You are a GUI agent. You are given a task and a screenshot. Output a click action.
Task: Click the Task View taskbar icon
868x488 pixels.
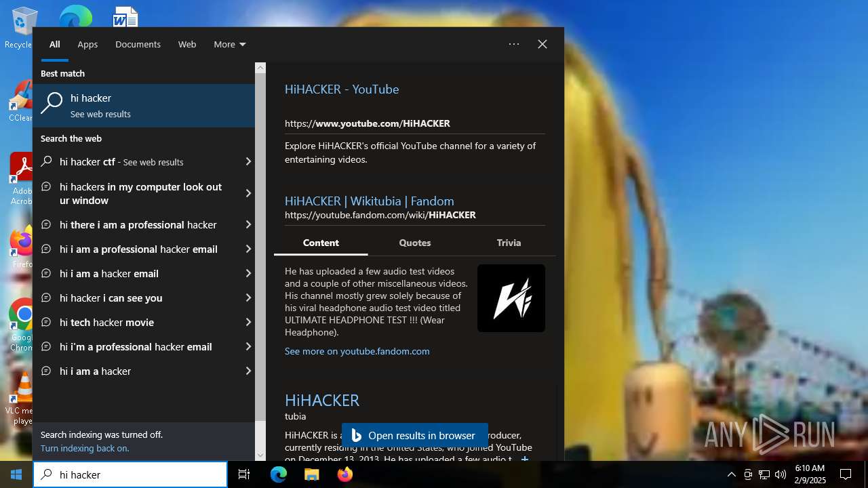(244, 474)
